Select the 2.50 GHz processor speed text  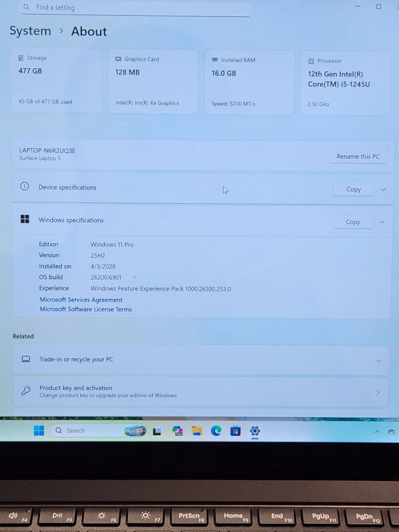(x=318, y=104)
